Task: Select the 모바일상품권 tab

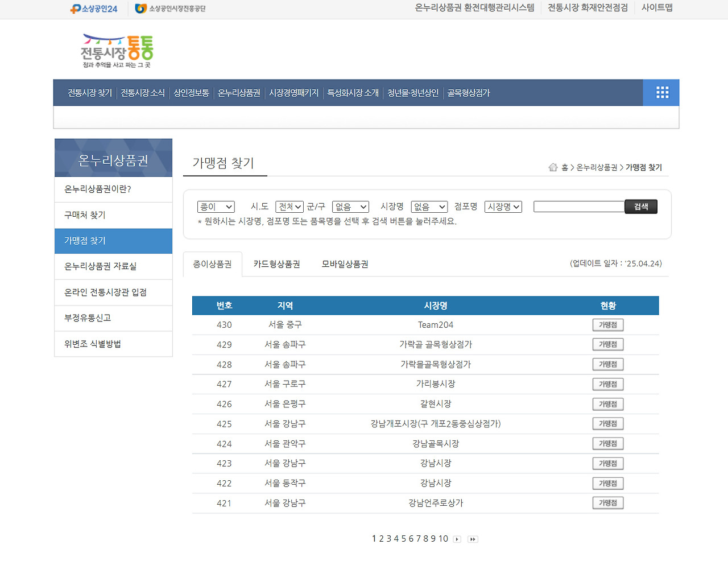Action: tap(344, 263)
